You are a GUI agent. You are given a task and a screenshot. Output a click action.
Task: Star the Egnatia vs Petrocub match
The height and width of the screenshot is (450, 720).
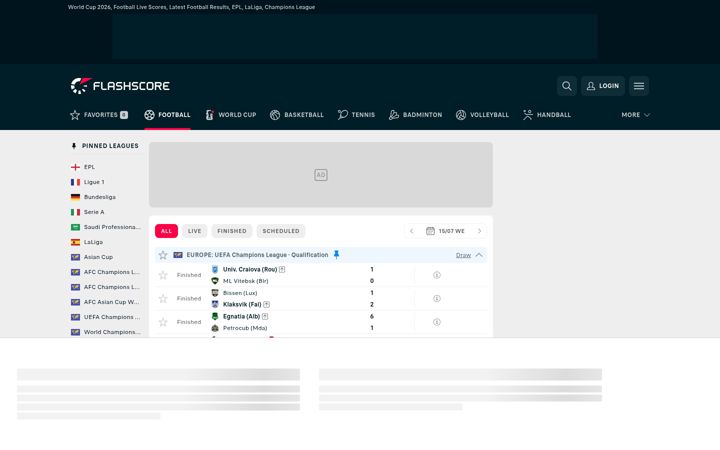163,322
